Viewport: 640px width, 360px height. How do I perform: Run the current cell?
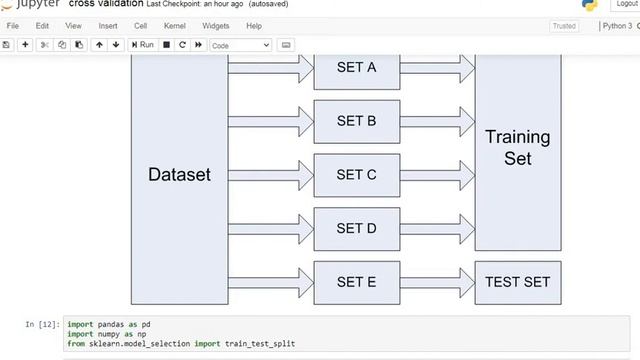click(143, 45)
